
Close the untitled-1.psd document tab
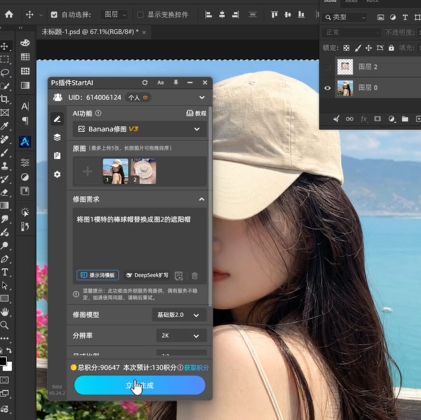click(x=144, y=32)
